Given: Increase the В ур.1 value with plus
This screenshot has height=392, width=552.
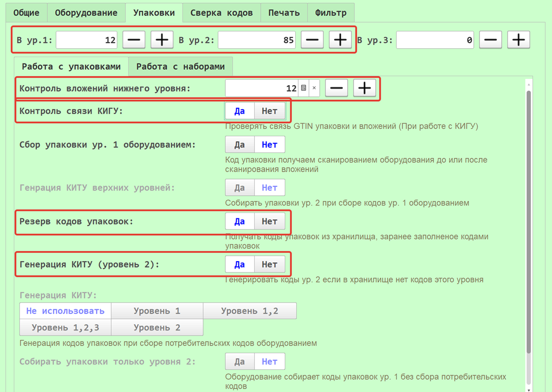Looking at the screenshot, I should [162, 40].
